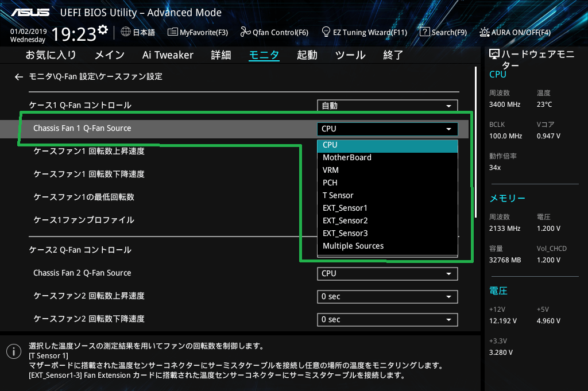The image size is (588, 391).
Task: Click the ケースファン1 回転数上昇速度 label
Action: [x=89, y=151]
